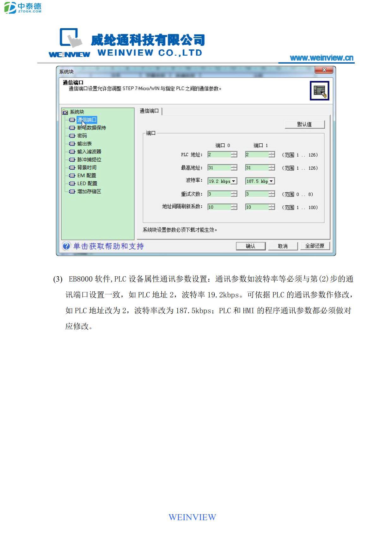
Task: Click port 1 重试次数 spinner
Action: (x=272, y=194)
